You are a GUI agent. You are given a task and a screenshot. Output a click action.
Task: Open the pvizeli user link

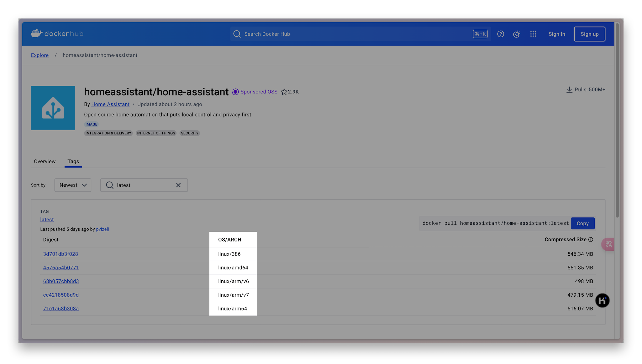point(103,229)
